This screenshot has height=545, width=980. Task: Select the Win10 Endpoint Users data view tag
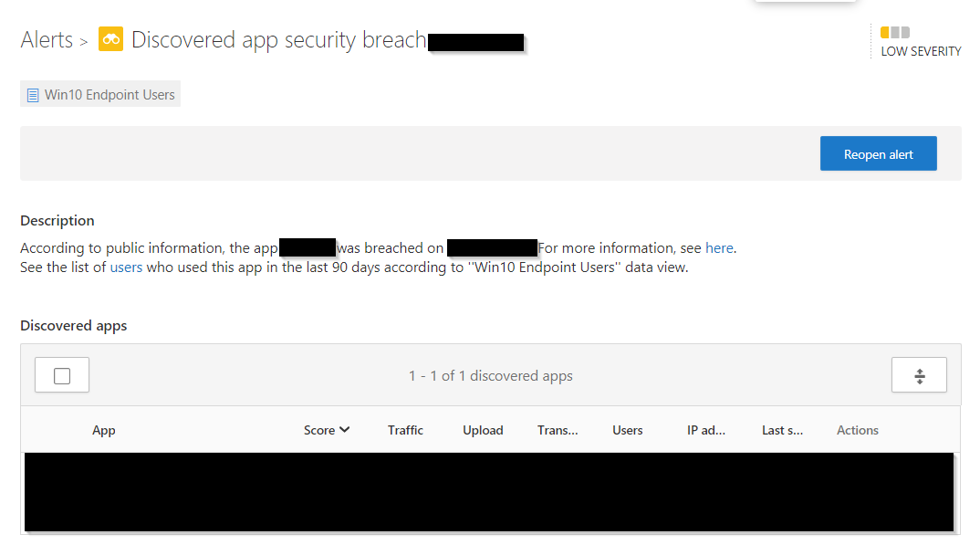click(x=99, y=94)
